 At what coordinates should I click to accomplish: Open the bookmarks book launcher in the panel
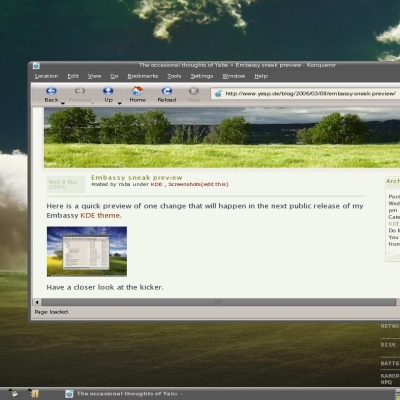[33, 393]
